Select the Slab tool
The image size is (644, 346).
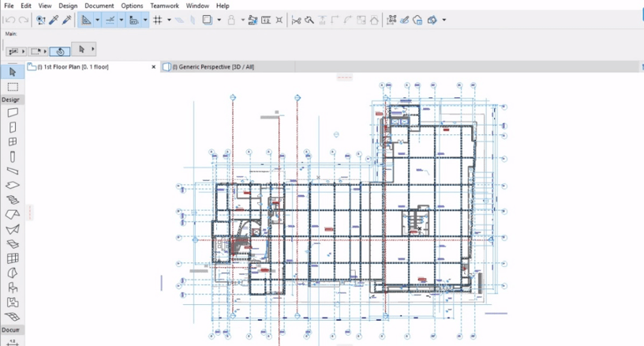click(x=13, y=186)
